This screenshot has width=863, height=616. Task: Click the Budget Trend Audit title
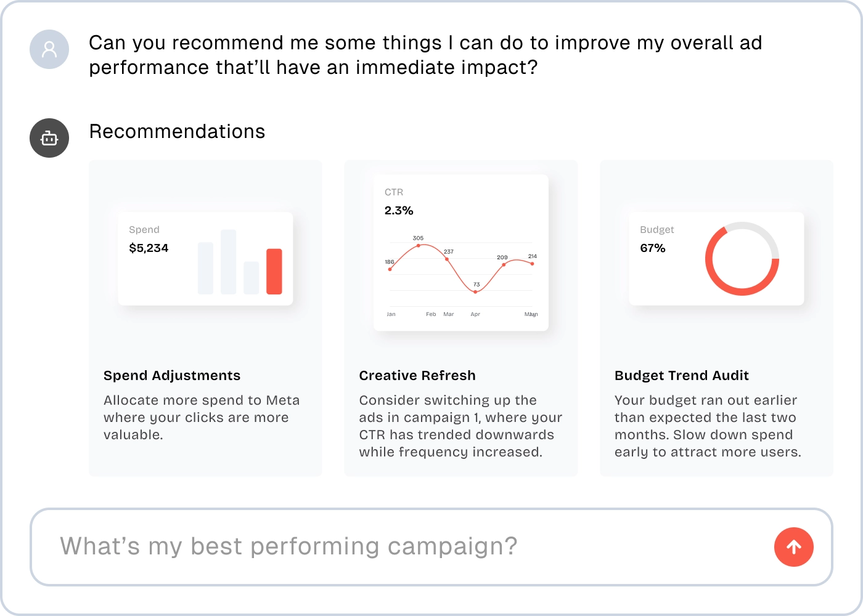click(682, 376)
